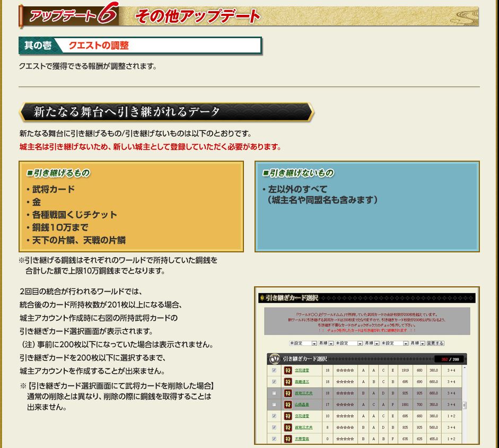Open the second 昇順 order dropdown
This screenshot has height=448, width=499.
(x=372, y=344)
